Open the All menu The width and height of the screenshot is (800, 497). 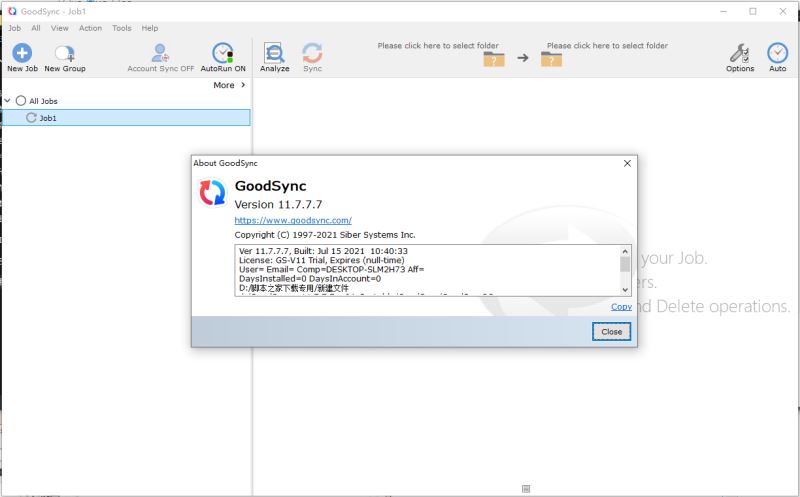pyautogui.click(x=36, y=28)
